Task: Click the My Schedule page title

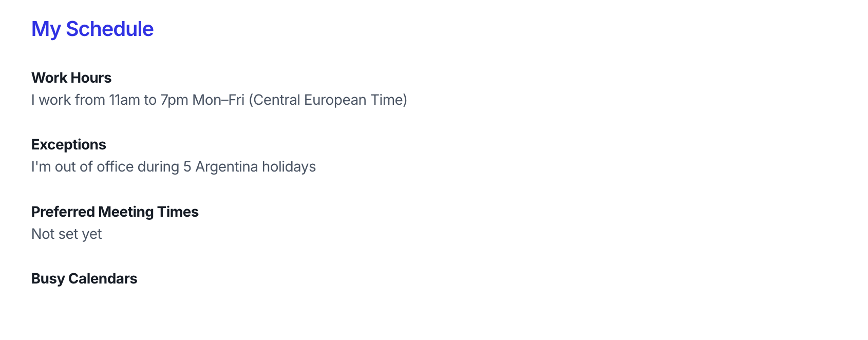Action: [x=92, y=29]
